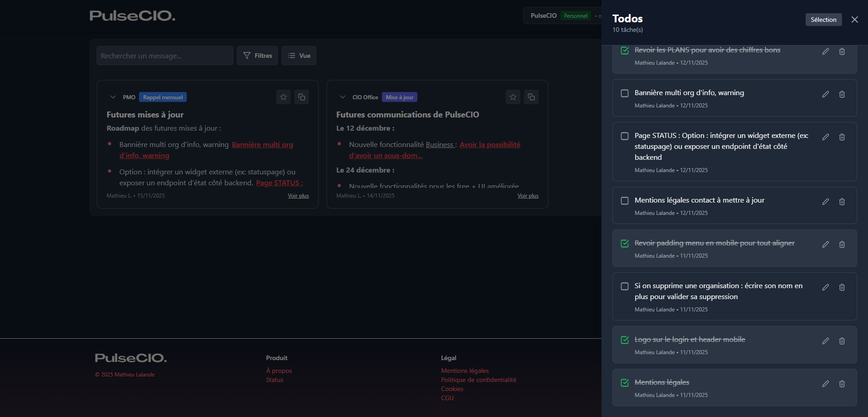Delete the Mentions légales contact todo
Image resolution: width=868 pixels, height=417 pixels.
[x=842, y=202]
